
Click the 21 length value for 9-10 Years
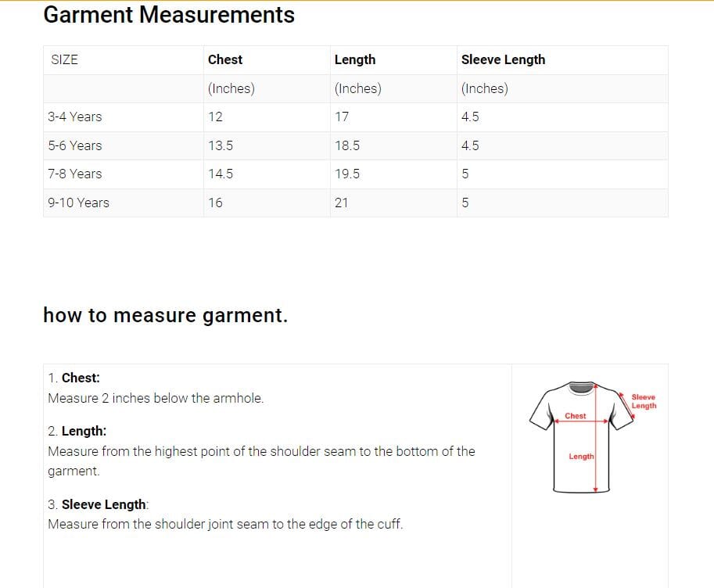pyautogui.click(x=341, y=203)
